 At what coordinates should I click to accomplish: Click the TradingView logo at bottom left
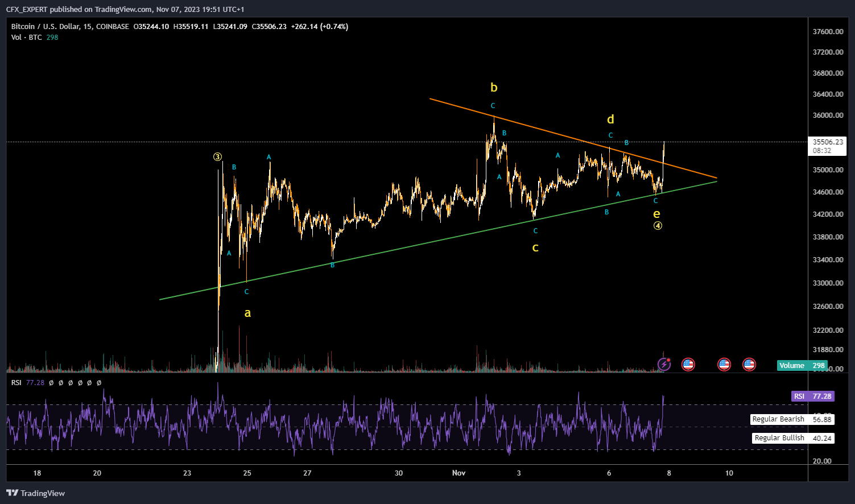pyautogui.click(x=36, y=493)
